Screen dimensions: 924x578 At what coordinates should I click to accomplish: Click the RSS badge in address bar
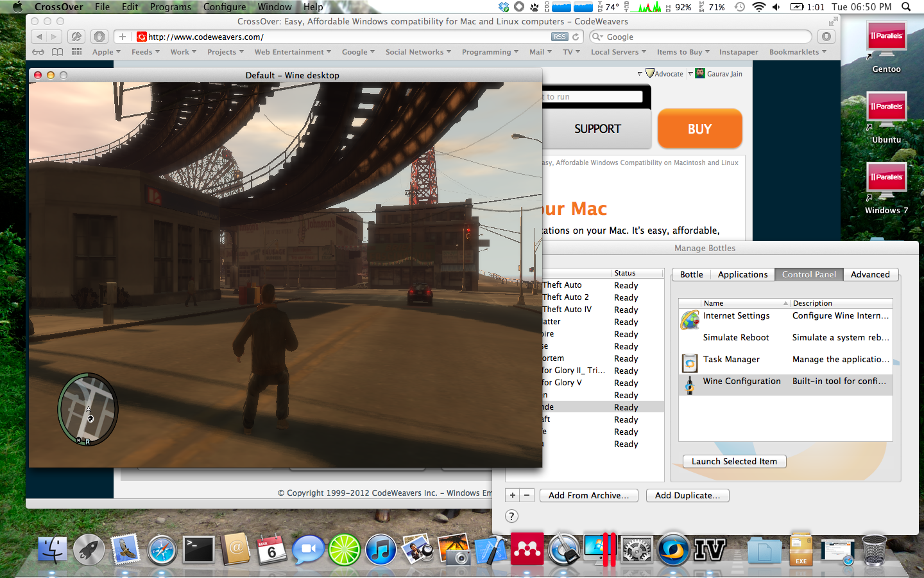(560, 37)
